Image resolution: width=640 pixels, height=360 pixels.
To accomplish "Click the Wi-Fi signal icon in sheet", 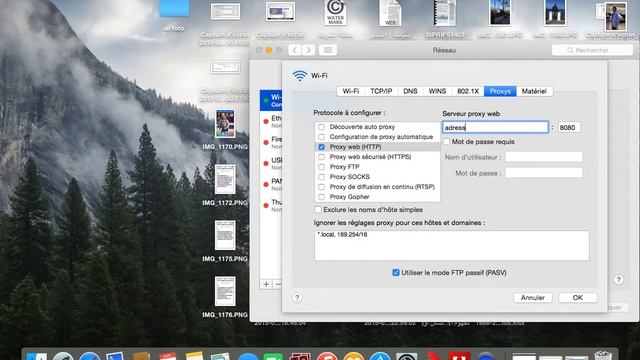I will tap(300, 76).
